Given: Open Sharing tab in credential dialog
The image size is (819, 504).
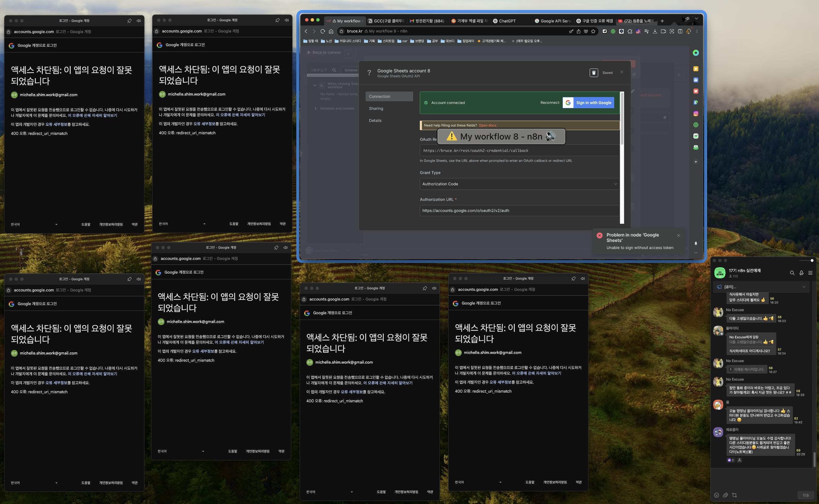Looking at the screenshot, I should (376, 108).
